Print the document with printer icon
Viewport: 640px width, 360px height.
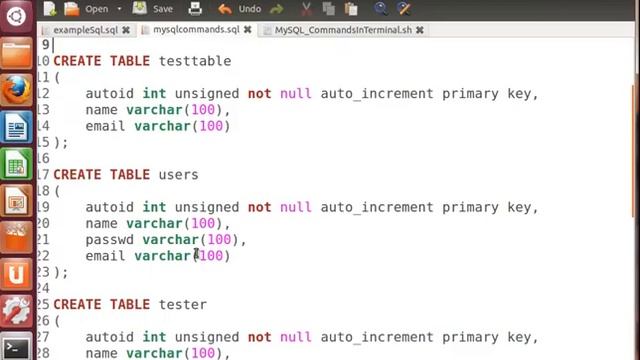click(195, 9)
